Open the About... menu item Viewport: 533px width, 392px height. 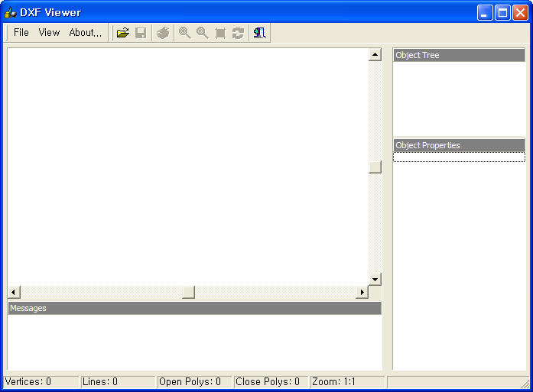tap(86, 33)
